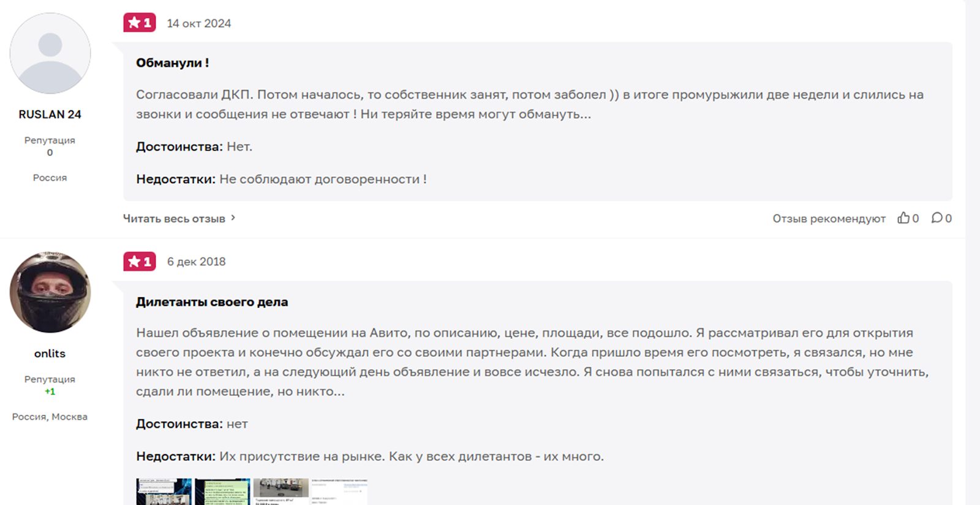Open the onlits helmet profile photo
Image resolution: width=980 pixels, height=505 pixels.
[50, 292]
